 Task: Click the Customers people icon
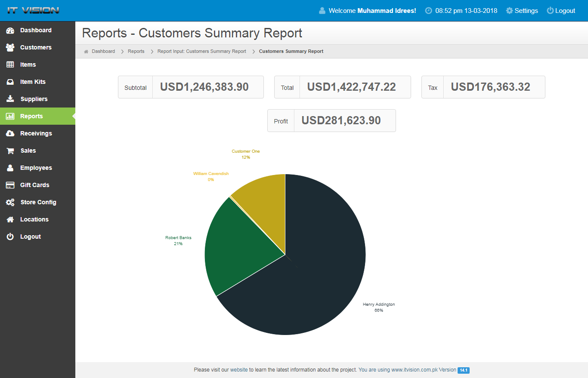coord(10,48)
